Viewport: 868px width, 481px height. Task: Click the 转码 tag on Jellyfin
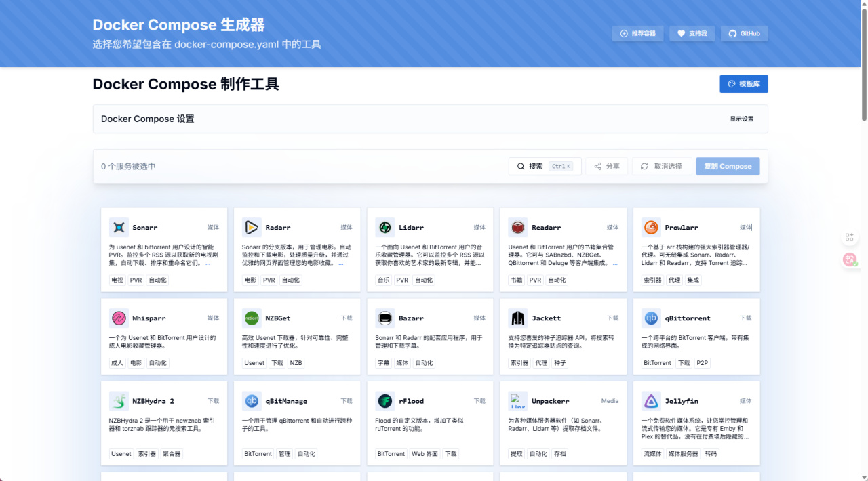[x=711, y=454]
